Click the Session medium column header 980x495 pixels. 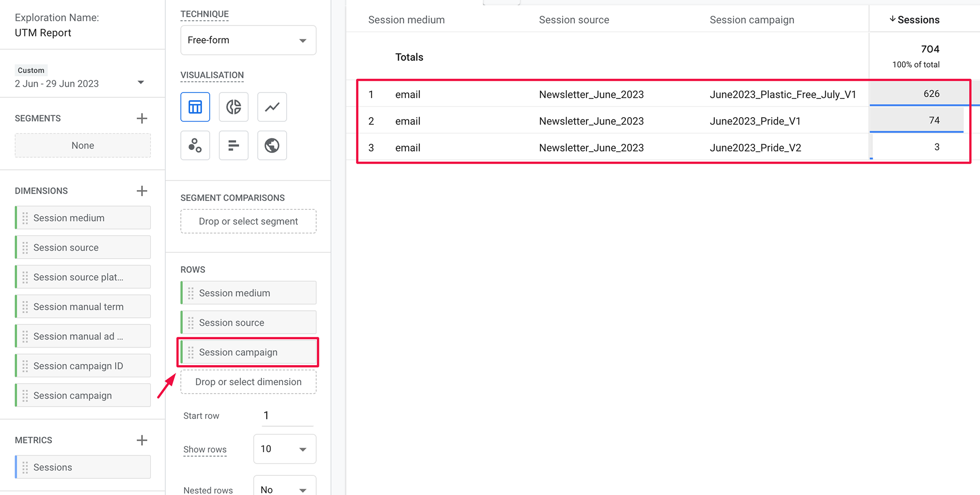point(407,20)
